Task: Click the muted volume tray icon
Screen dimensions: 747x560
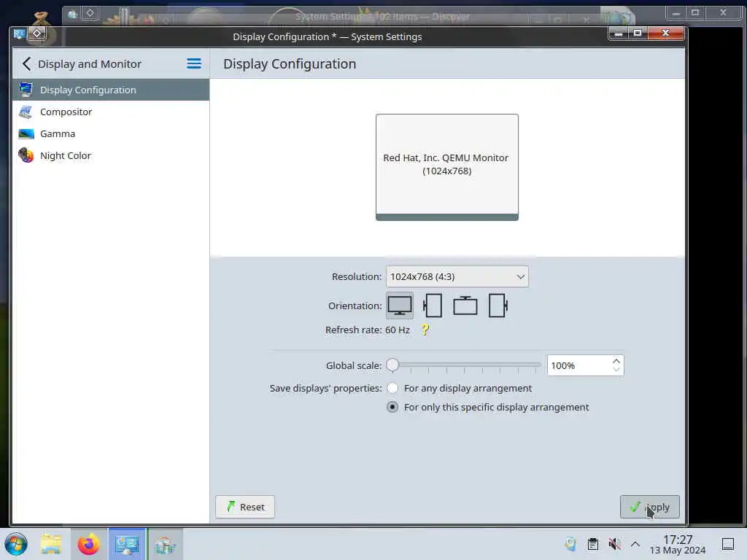Action: (x=614, y=544)
